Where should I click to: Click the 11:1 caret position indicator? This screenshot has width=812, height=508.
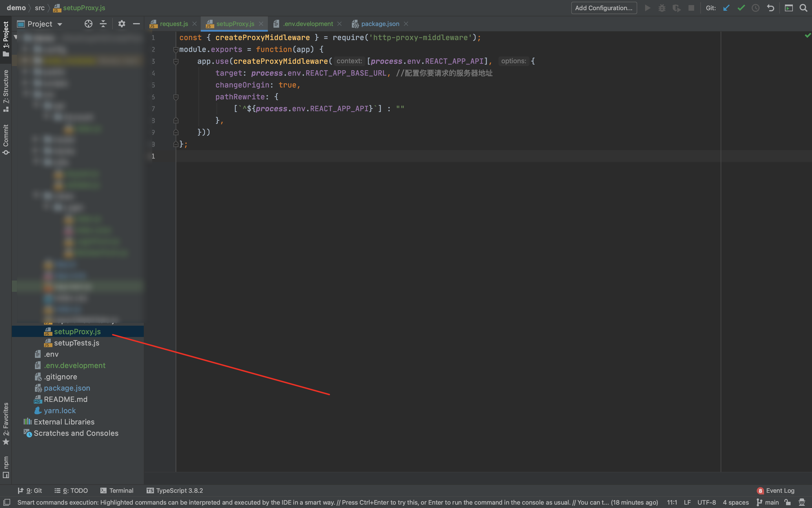tap(672, 502)
